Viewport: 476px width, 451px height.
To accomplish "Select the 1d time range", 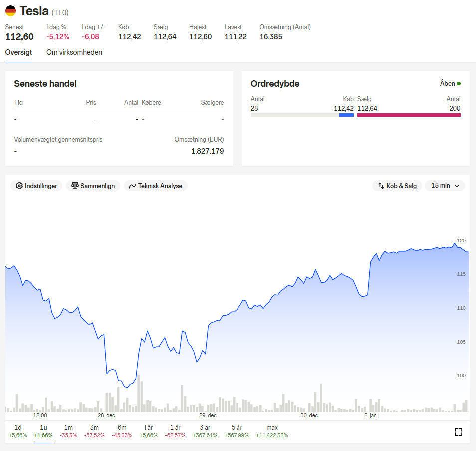I will [18, 431].
